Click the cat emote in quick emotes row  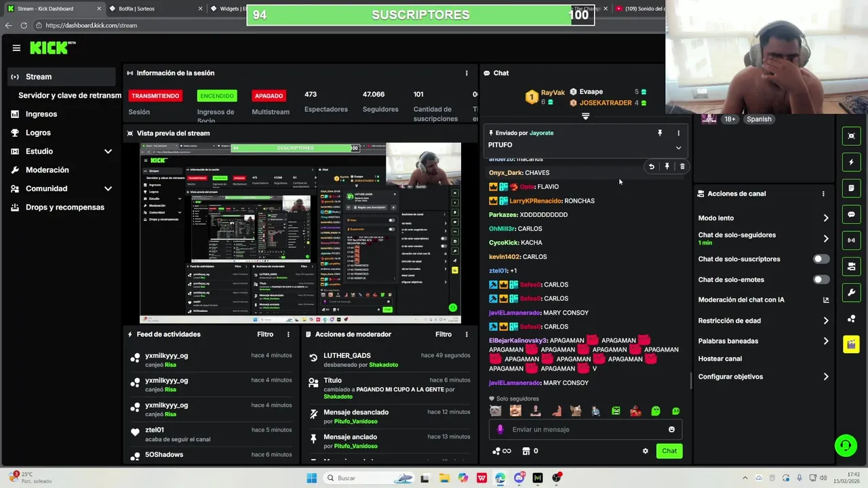[496, 411]
